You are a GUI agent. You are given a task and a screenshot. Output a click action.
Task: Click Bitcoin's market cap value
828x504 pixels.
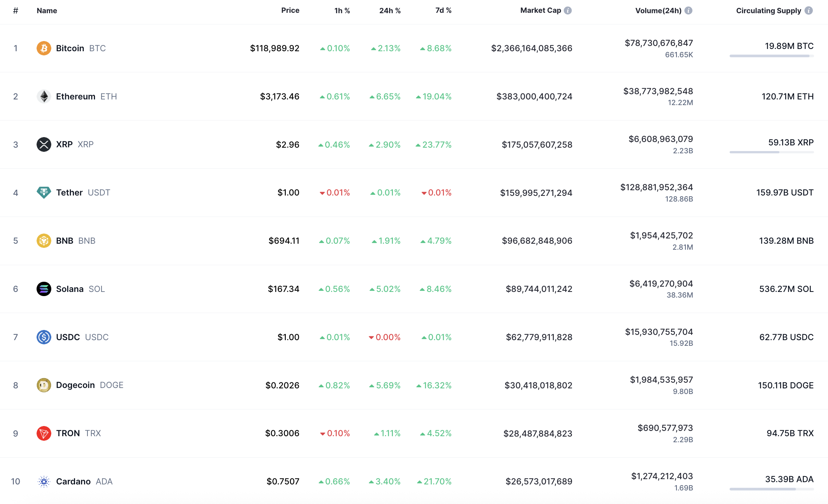[532, 48]
